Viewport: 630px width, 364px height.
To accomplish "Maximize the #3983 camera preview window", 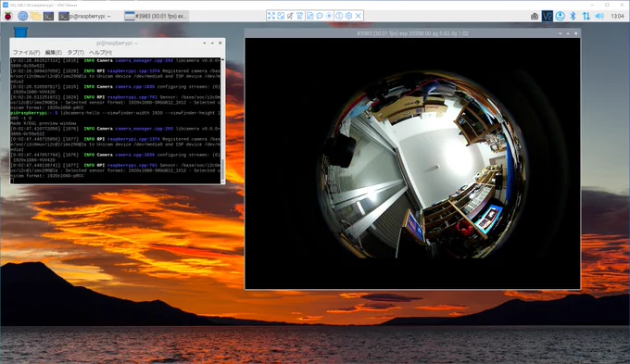I will [568, 33].
